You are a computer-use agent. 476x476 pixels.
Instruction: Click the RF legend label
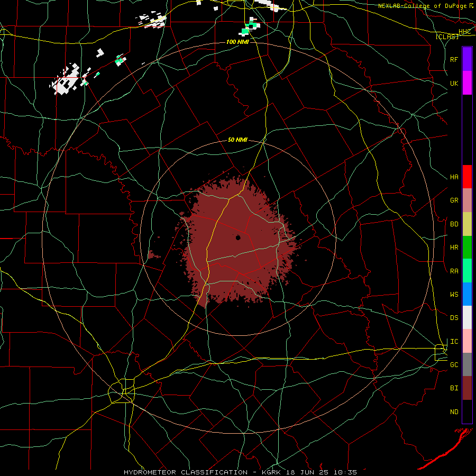click(454, 59)
